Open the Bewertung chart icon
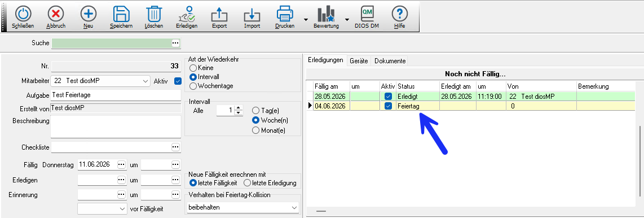The height and width of the screenshot is (218, 644). coord(326,14)
